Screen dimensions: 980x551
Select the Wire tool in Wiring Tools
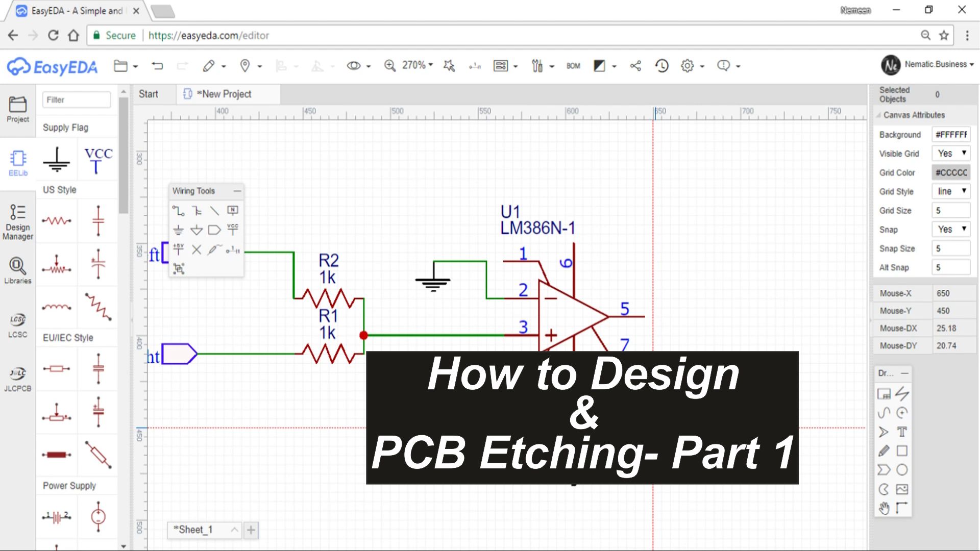pos(178,210)
